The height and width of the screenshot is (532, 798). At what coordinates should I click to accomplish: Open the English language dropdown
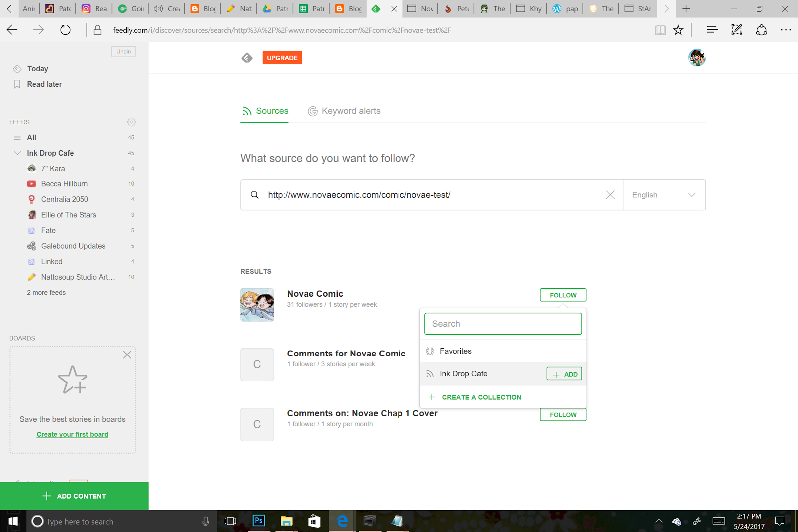[664, 195]
